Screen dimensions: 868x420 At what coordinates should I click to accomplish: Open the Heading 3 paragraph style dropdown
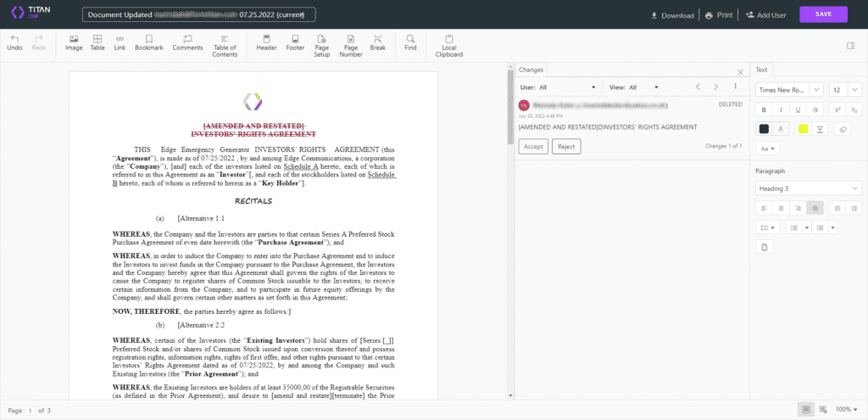(x=808, y=188)
